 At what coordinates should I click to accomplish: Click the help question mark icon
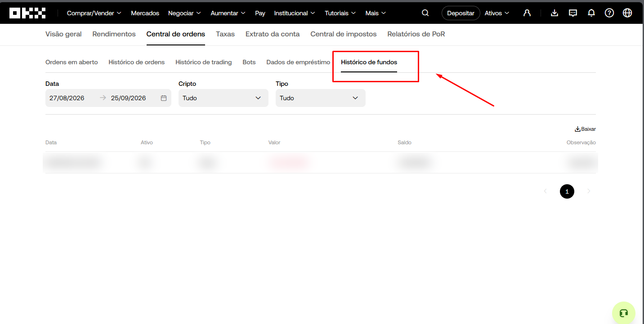point(609,13)
